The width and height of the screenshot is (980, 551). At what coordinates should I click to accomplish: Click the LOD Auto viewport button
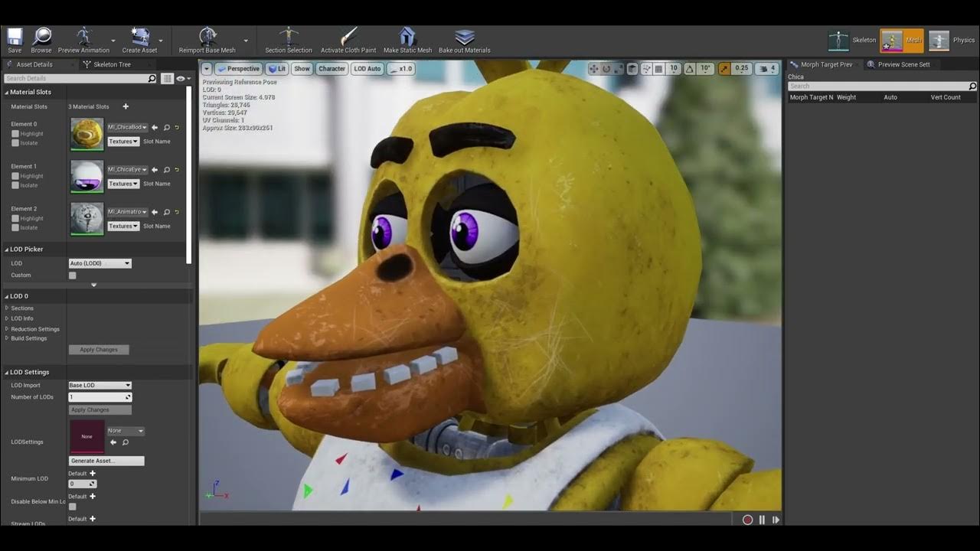tap(367, 69)
